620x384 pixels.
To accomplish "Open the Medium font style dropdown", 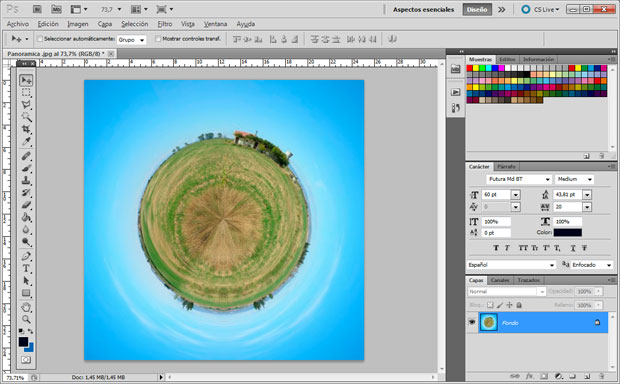I will point(575,179).
